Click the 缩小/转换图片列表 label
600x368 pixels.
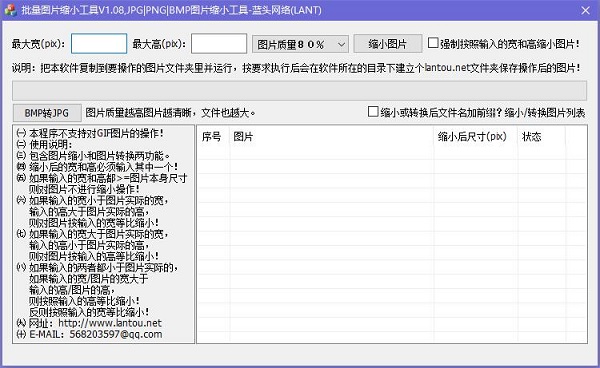[x=545, y=112]
